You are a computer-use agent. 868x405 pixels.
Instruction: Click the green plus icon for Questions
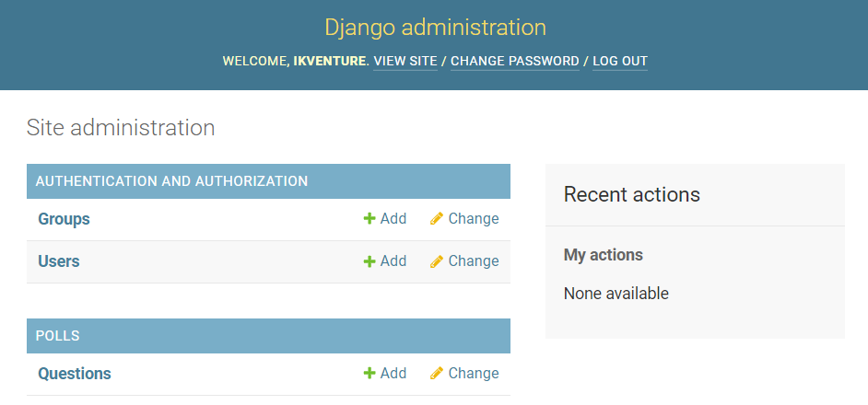[x=369, y=374]
